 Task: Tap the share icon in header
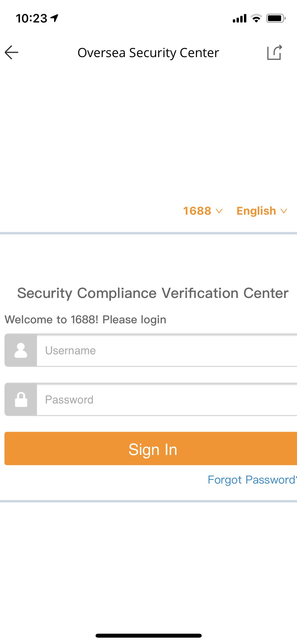point(275,52)
